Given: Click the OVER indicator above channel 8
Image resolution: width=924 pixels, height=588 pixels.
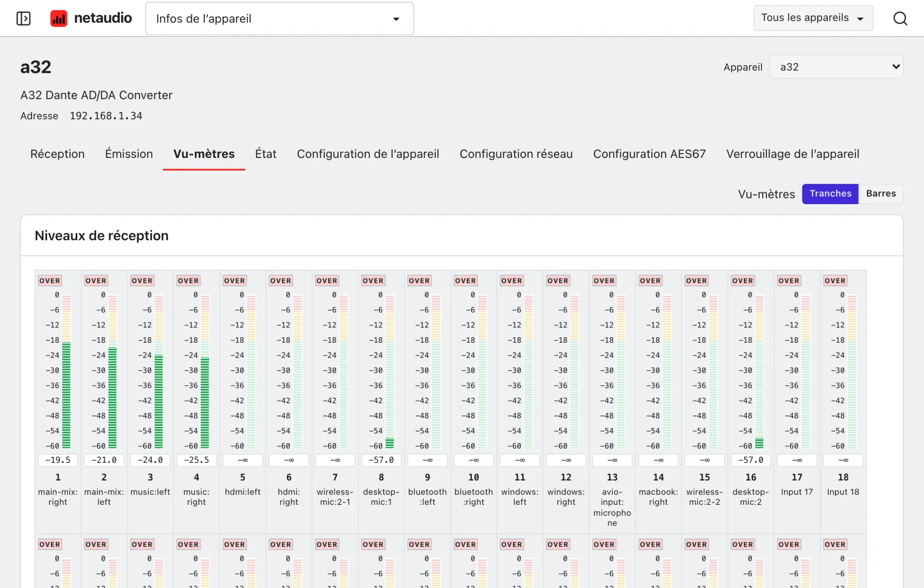Looking at the screenshot, I should click(373, 280).
